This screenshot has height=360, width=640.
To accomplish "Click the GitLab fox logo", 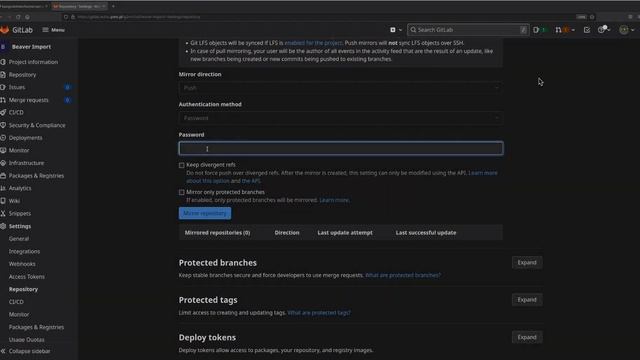I will [4, 30].
